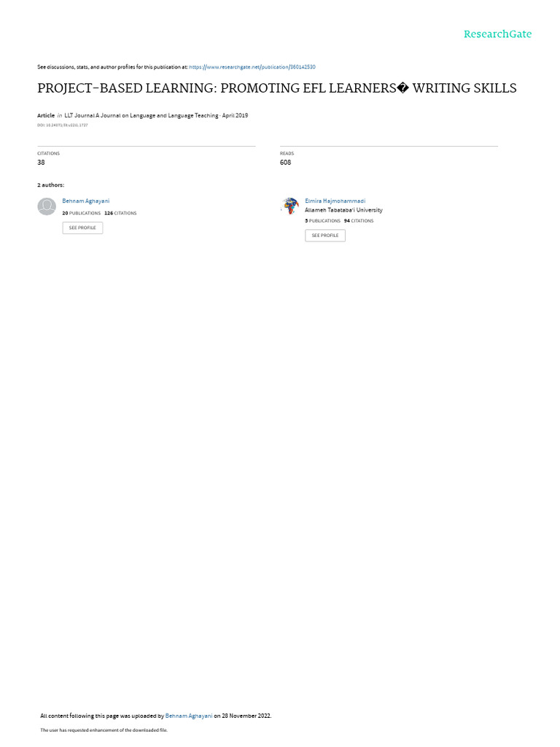The image size is (560, 747).
Task: Click Behnam Aghayani's grey default avatar
Action: point(47,206)
